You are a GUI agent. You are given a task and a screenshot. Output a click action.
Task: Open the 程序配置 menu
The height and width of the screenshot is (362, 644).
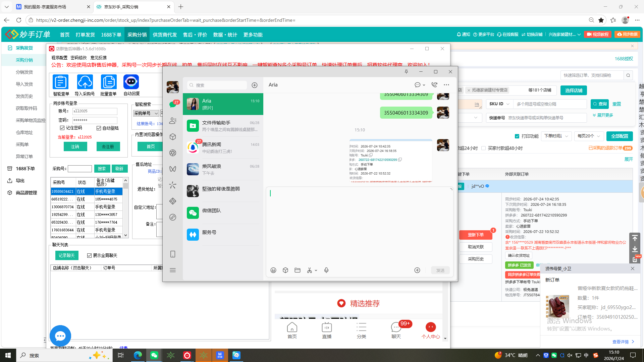(59, 58)
